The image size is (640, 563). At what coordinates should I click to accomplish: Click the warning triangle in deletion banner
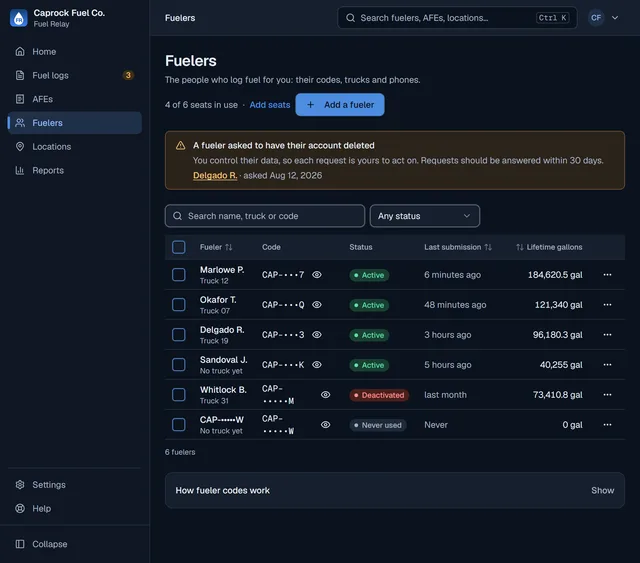(x=180, y=146)
